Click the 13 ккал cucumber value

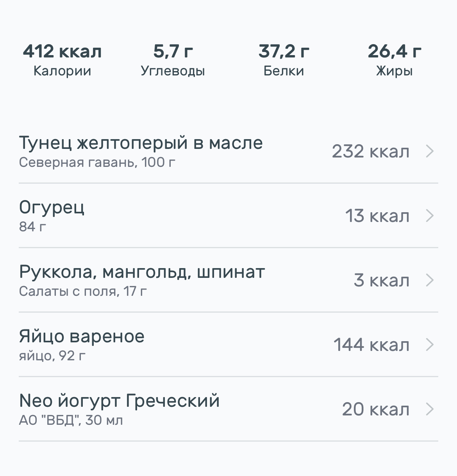377,216
